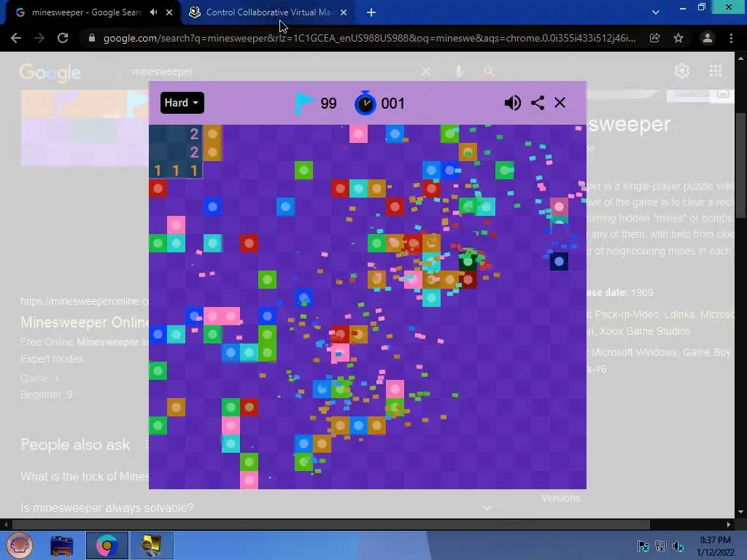Open a new browser tab
This screenshot has height=560, width=747.
click(371, 12)
